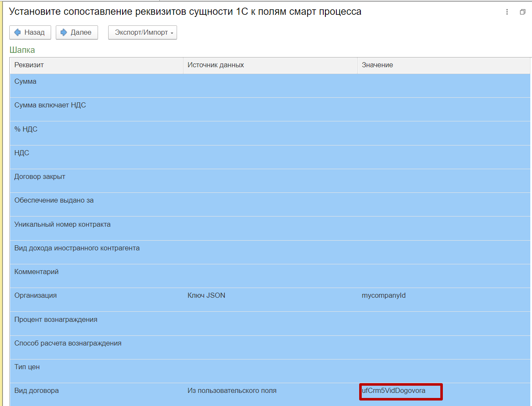The height and width of the screenshot is (406, 532).
Task: Click the Реквизит column header
Action: click(29, 65)
